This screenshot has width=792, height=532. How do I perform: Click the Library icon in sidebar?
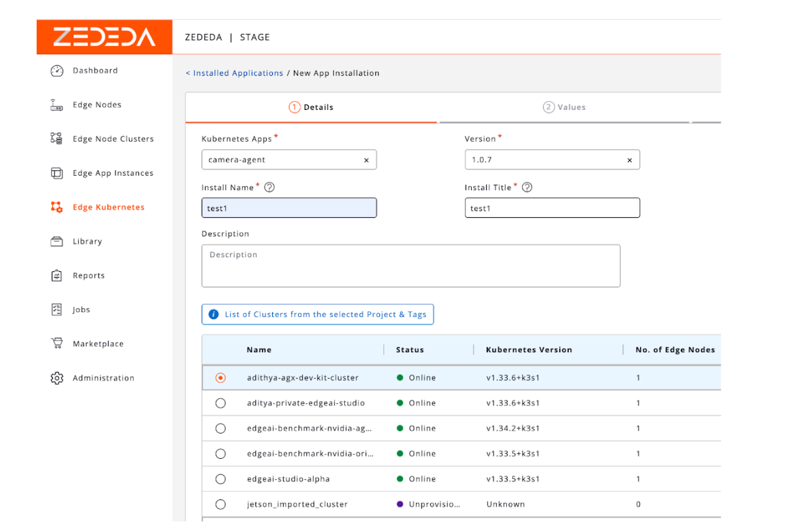point(57,242)
